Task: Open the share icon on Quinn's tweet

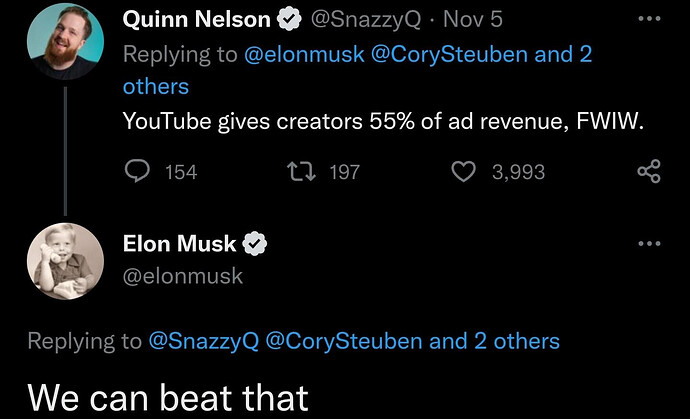Action: coord(649,171)
